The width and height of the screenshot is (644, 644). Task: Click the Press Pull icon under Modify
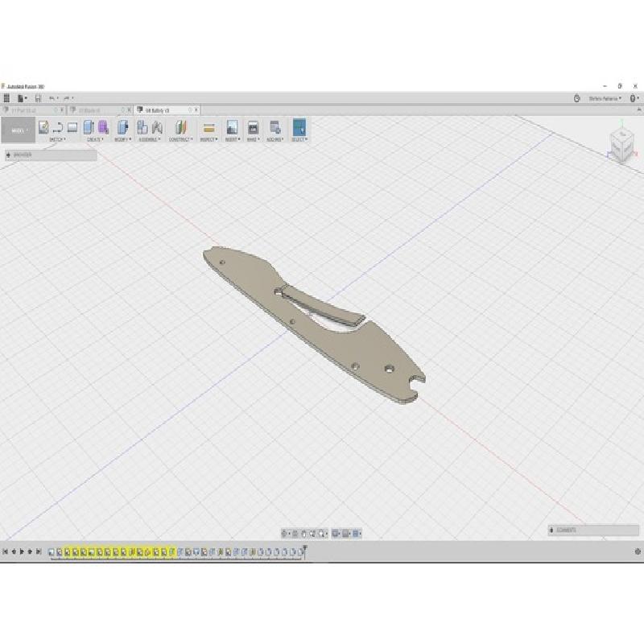pyautogui.click(x=122, y=127)
